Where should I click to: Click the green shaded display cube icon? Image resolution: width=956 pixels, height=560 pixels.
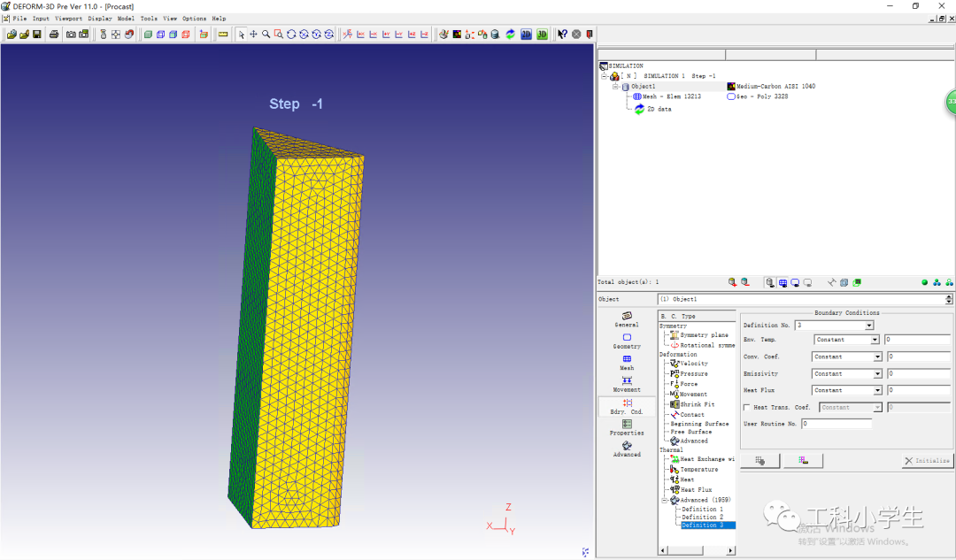[148, 35]
